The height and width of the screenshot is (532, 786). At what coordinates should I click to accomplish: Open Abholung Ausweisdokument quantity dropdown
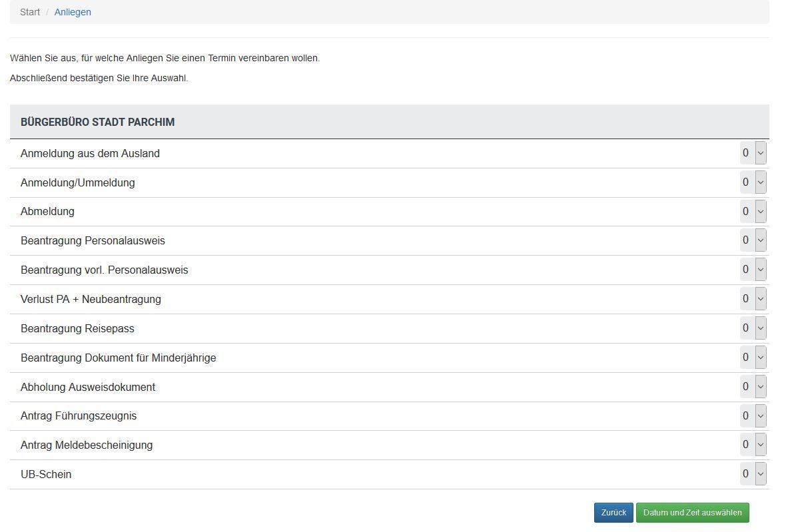point(753,387)
